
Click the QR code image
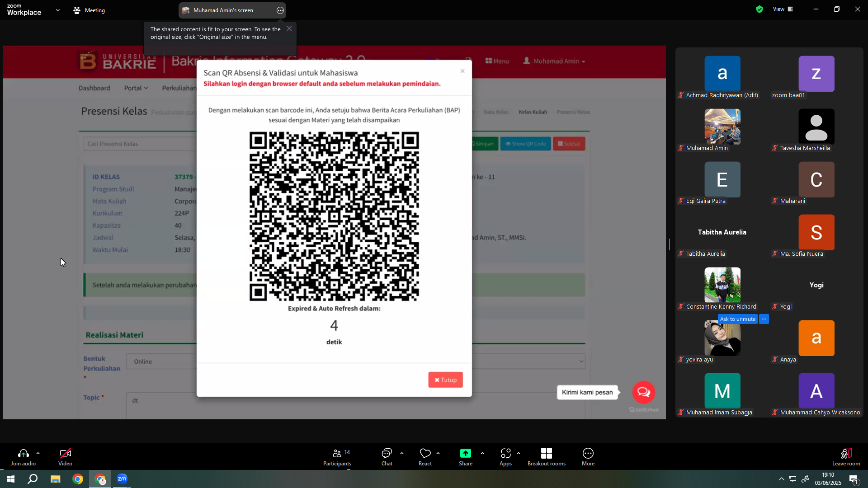pyautogui.click(x=334, y=216)
